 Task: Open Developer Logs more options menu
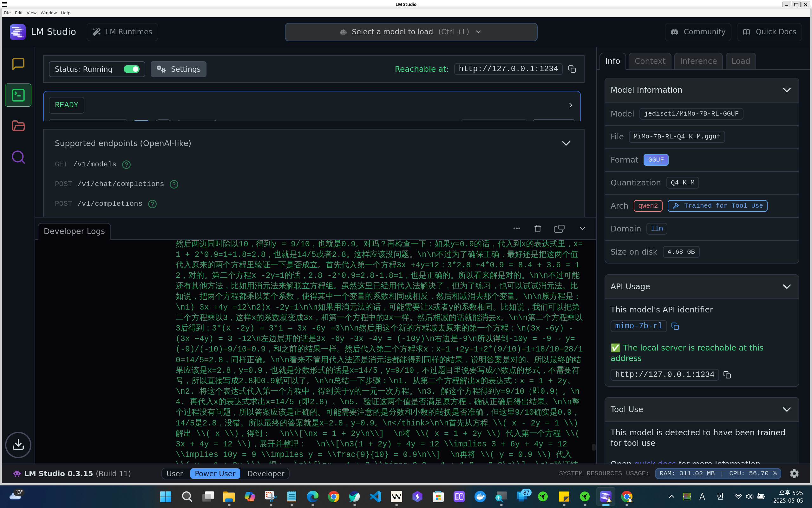point(517,229)
